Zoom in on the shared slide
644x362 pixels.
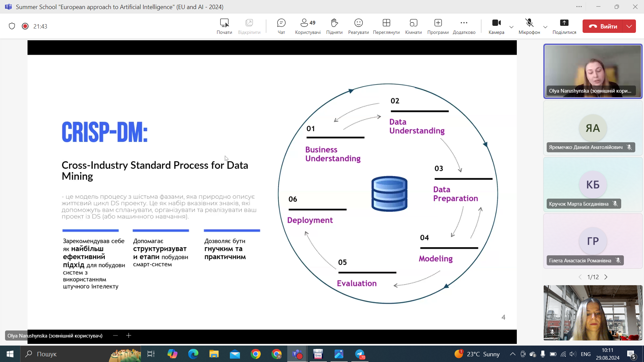[129, 335]
